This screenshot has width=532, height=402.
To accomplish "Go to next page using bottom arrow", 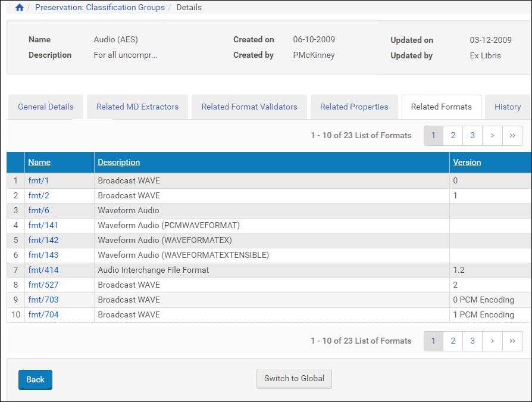I will 492,341.
